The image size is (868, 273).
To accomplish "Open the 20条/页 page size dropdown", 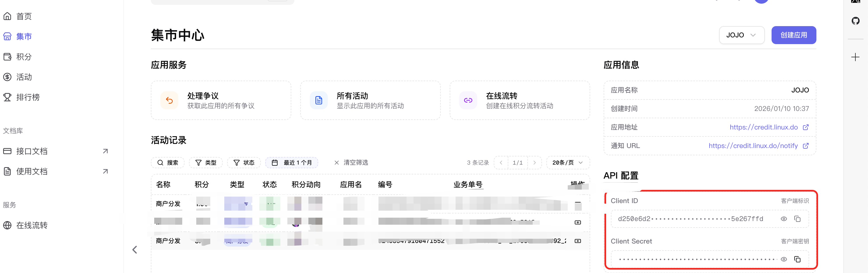I will (568, 163).
